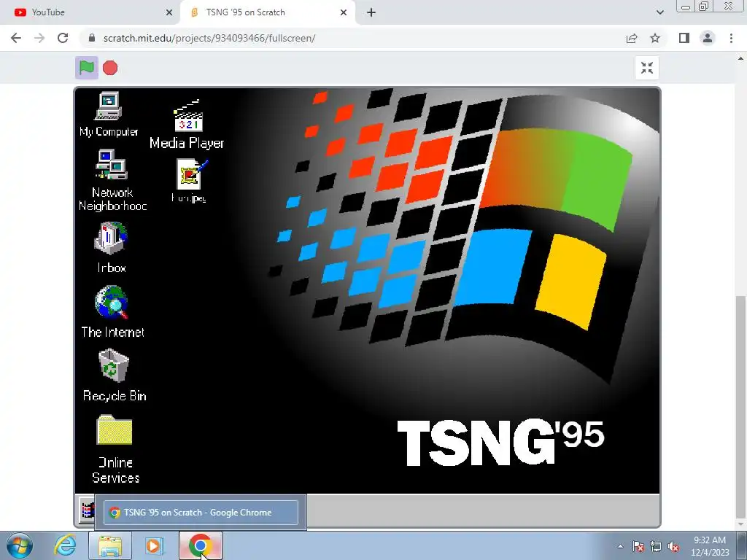This screenshot has width=747, height=560.
Task: Launch Windows Media Player from the taskbar
Action: 154,545
